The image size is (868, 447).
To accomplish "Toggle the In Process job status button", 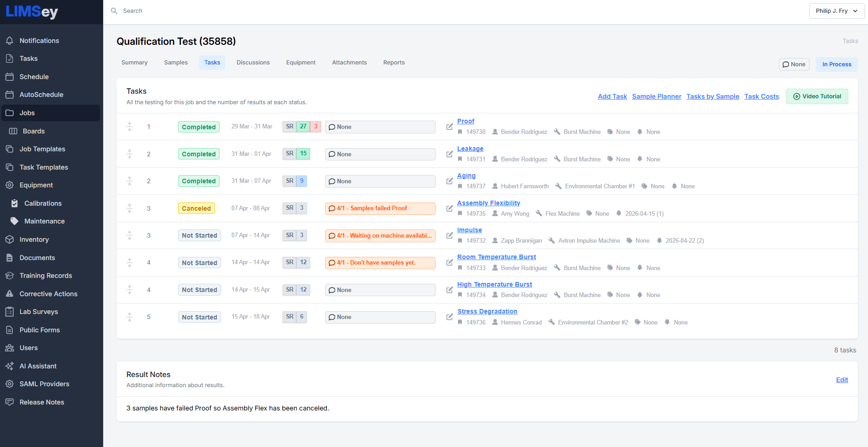I will pos(836,64).
